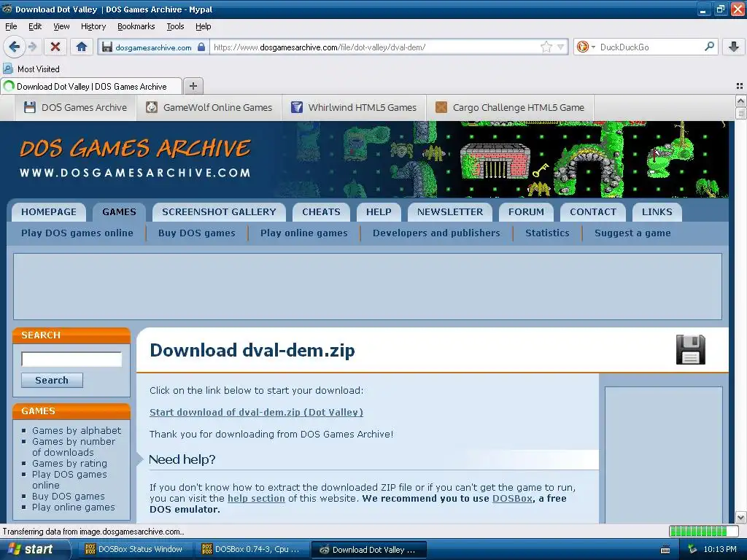Open the HELP navigation tab on site
The height and width of the screenshot is (560, 747).
point(379,212)
